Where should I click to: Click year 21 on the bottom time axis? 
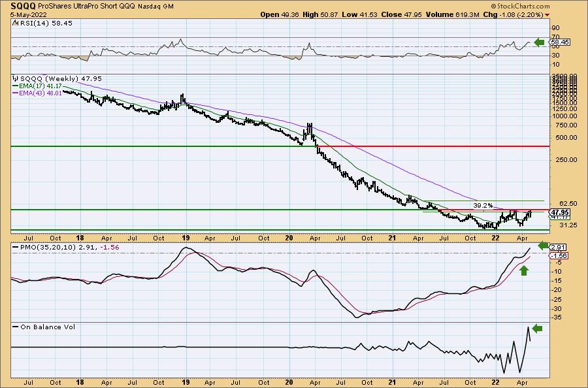(x=392, y=382)
